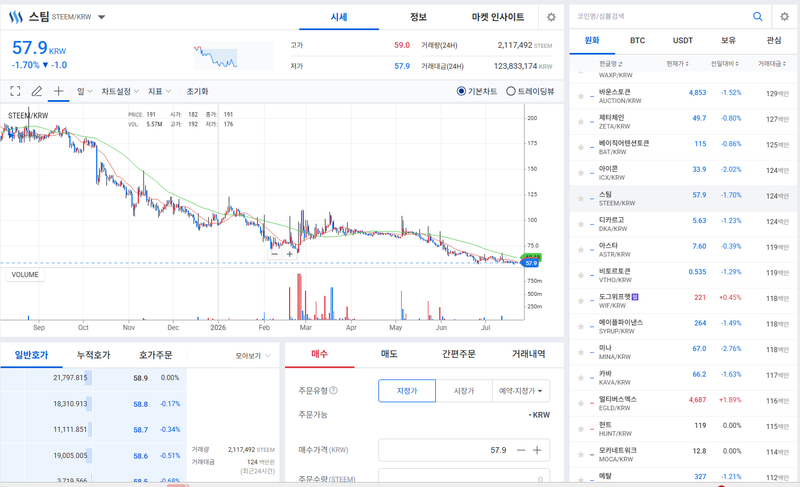Click order book price 58.8
This screenshot has height=487, width=800.
(140, 404)
